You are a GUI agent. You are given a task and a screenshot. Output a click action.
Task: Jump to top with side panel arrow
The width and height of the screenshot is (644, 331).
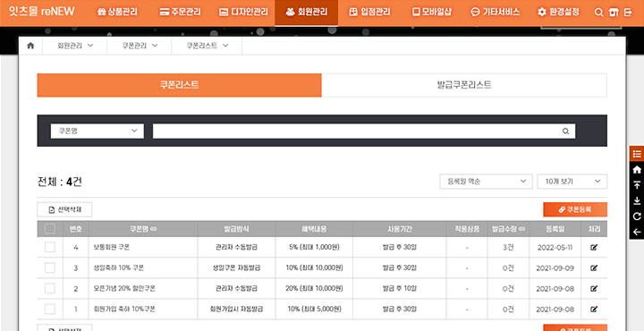pyautogui.click(x=637, y=185)
